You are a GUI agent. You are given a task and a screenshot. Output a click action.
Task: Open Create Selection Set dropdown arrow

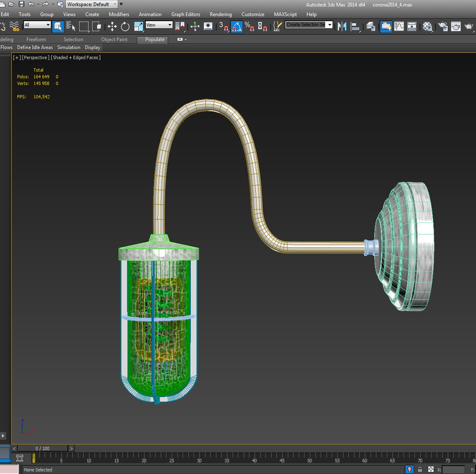tap(329, 25)
